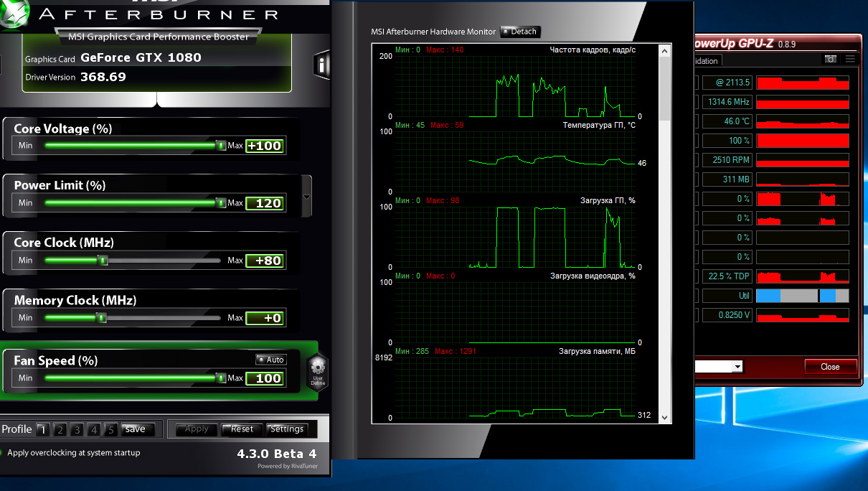868x491 pixels.
Task: Select profile slot 3
Action: [x=77, y=430]
